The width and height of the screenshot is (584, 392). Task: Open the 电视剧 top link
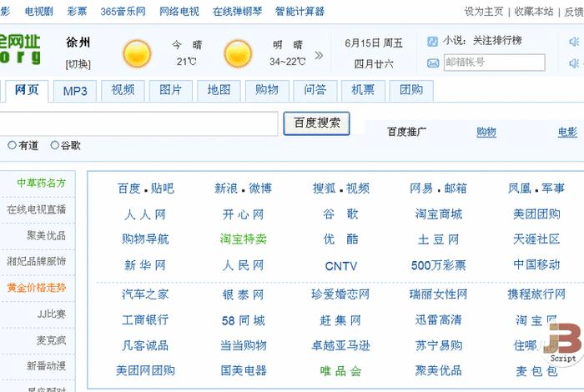pyautogui.click(x=38, y=12)
